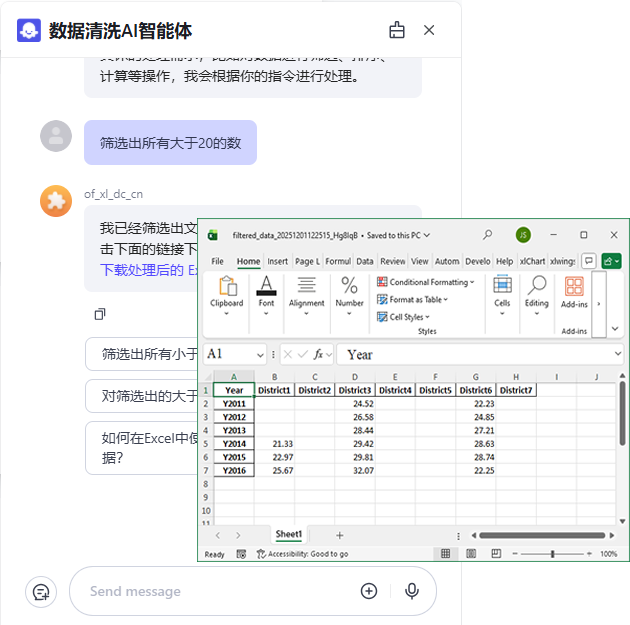Switch to Page Break Preview icon

496,554
